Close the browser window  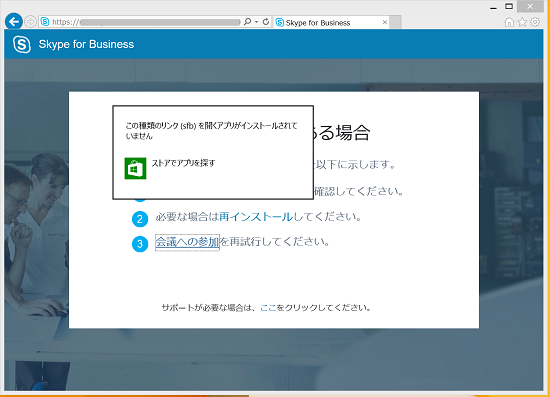(530, 6)
